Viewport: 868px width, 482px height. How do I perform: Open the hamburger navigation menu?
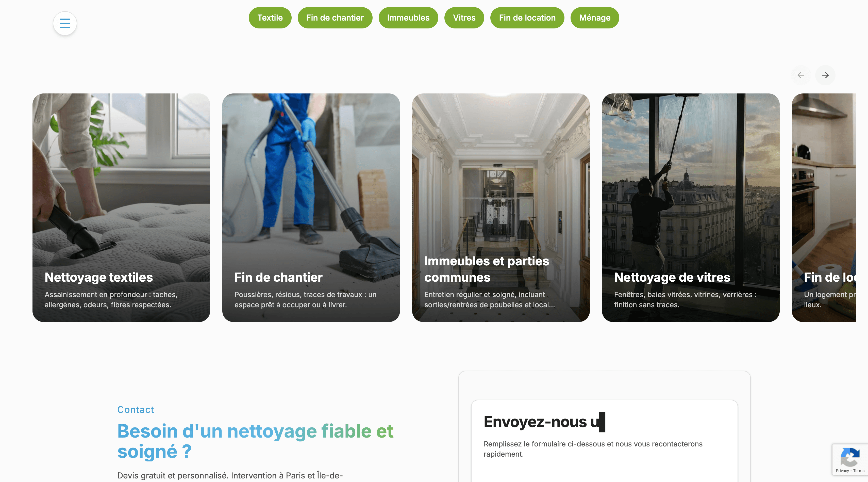[x=64, y=23]
